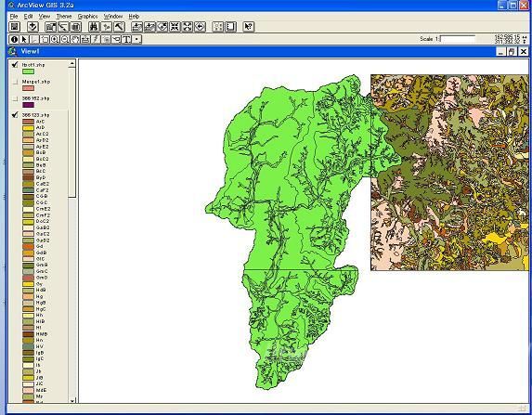Click the legend scroll up arrow

(71, 64)
